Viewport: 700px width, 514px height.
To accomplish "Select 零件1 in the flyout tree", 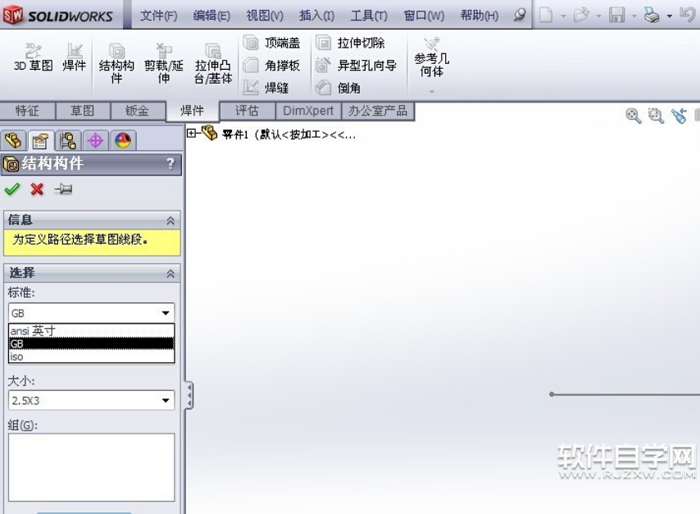I will coord(288,134).
